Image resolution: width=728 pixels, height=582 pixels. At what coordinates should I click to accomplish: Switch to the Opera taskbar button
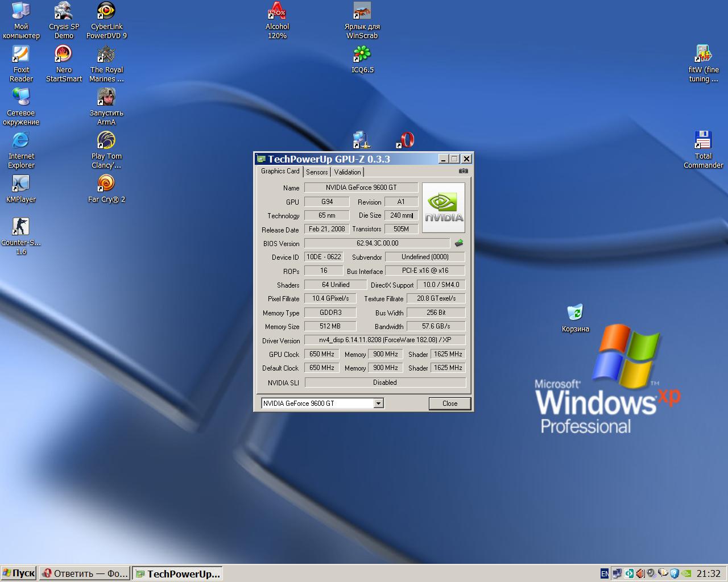85,573
